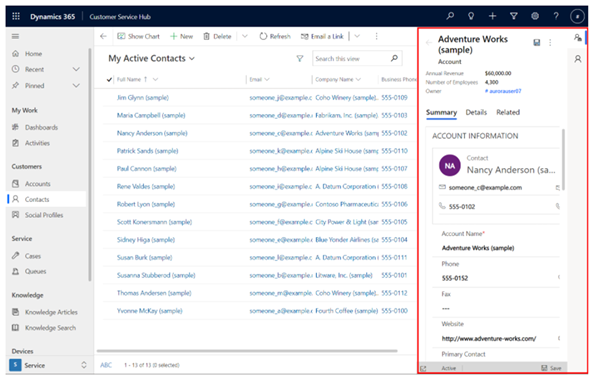The width and height of the screenshot is (600, 385).
Task: Expand the Recent section chevron
Action: click(76, 69)
